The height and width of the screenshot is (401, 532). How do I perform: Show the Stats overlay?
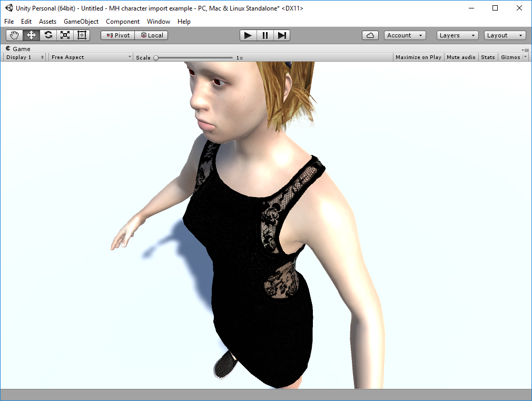click(x=488, y=57)
